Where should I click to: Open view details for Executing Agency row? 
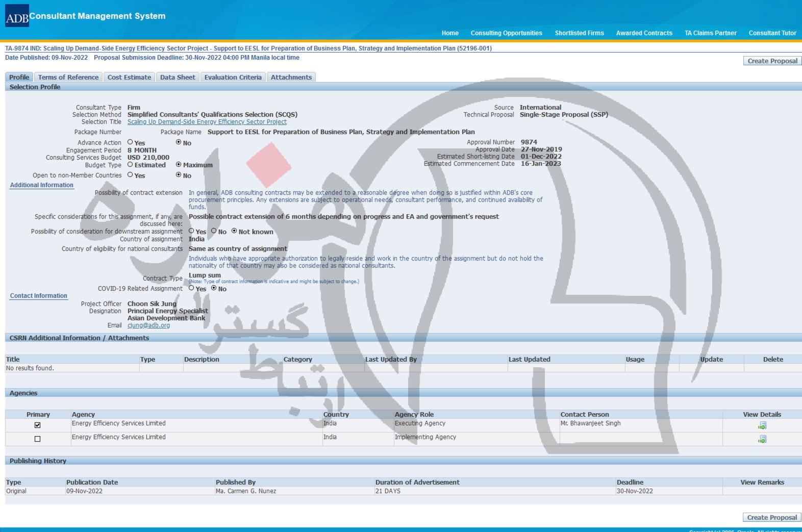click(762, 425)
